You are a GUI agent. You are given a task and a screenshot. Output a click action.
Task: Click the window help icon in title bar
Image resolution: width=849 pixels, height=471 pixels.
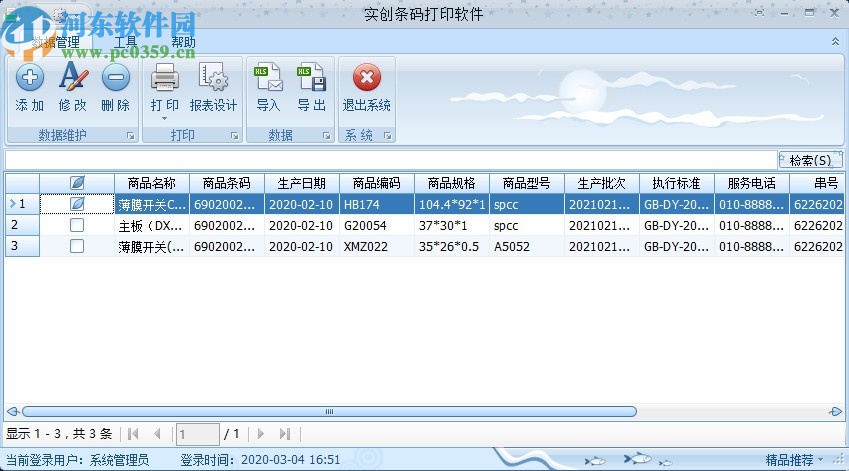(x=760, y=12)
